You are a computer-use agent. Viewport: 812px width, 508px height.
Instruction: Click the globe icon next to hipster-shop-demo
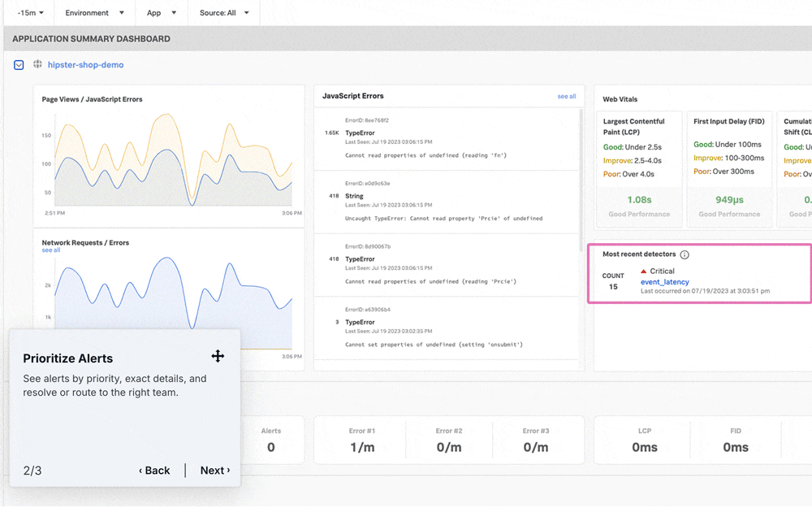point(37,64)
